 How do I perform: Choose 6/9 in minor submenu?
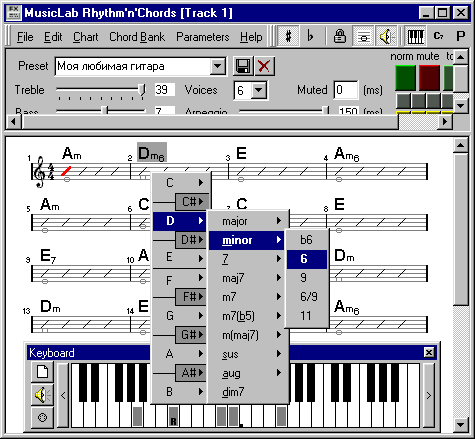[307, 297]
